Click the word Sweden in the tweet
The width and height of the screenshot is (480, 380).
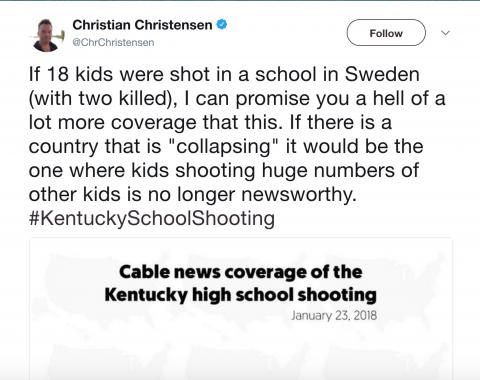[x=382, y=74]
